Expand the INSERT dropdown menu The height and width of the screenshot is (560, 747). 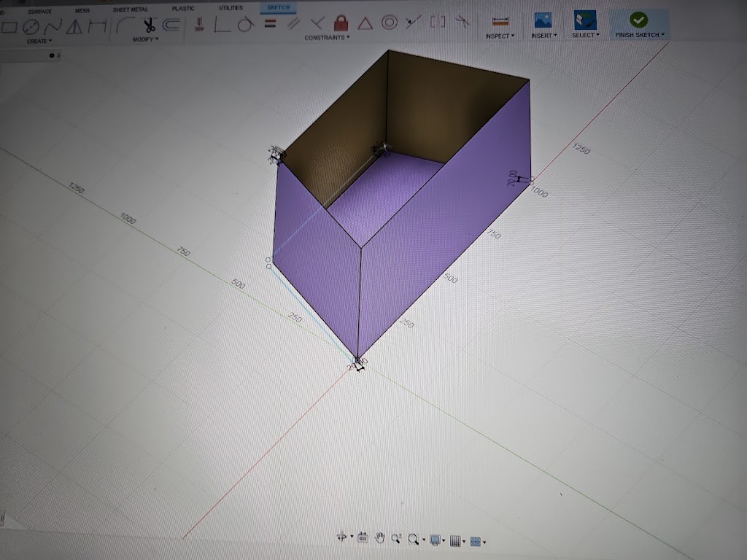[x=543, y=35]
